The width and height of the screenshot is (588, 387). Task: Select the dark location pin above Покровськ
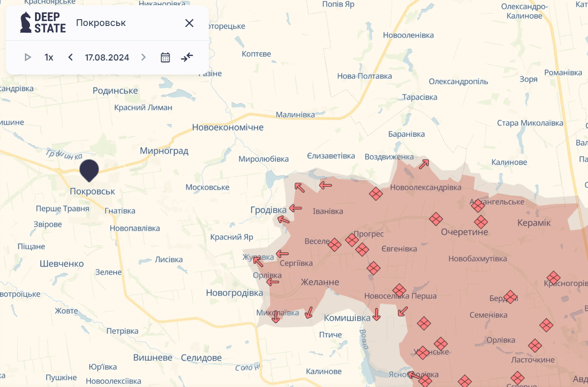(x=89, y=170)
